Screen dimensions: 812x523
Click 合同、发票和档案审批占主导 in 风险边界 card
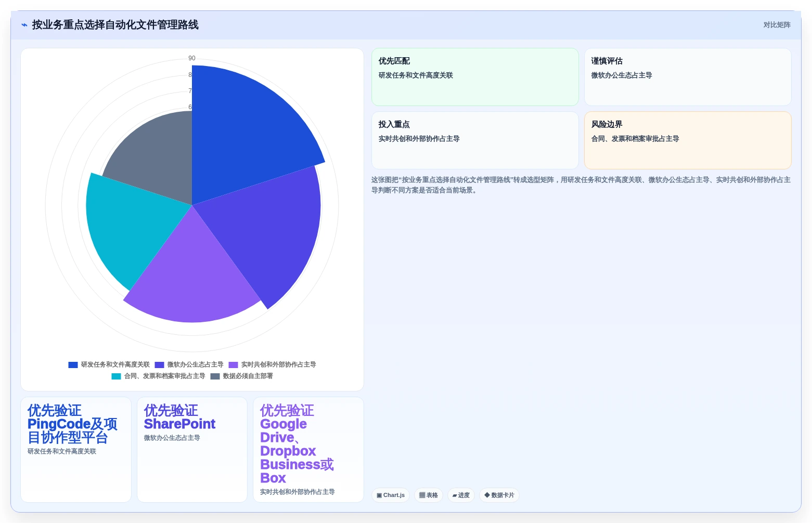click(x=635, y=139)
